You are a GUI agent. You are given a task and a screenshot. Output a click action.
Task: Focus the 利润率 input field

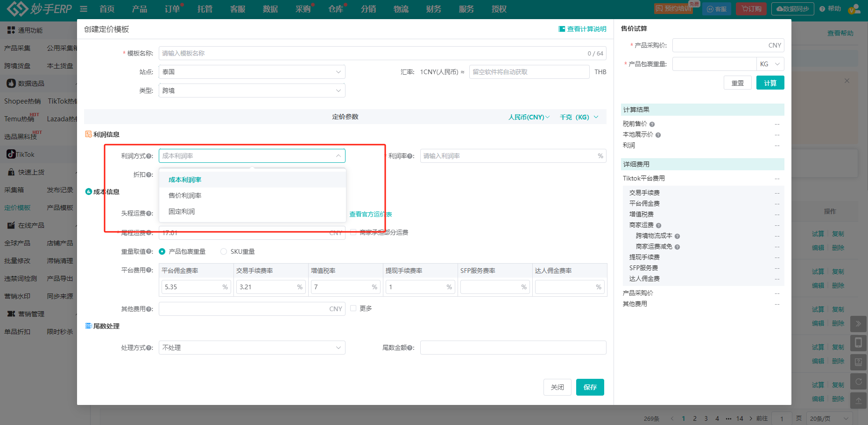(513, 156)
